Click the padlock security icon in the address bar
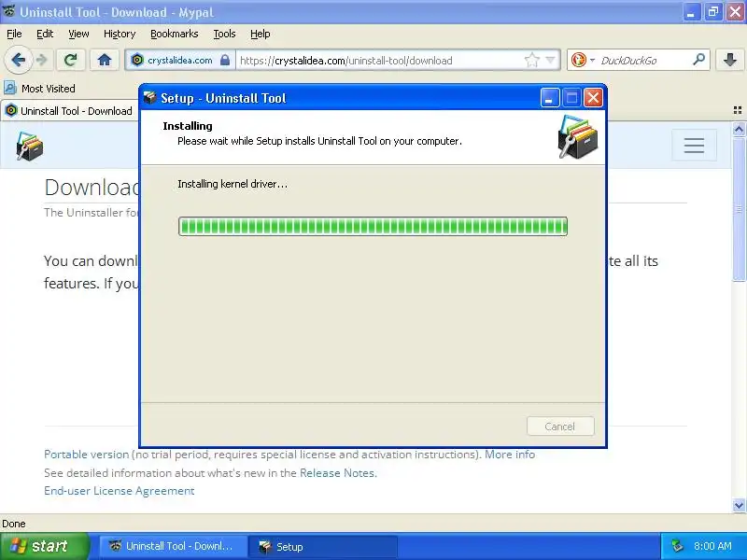 point(225,60)
